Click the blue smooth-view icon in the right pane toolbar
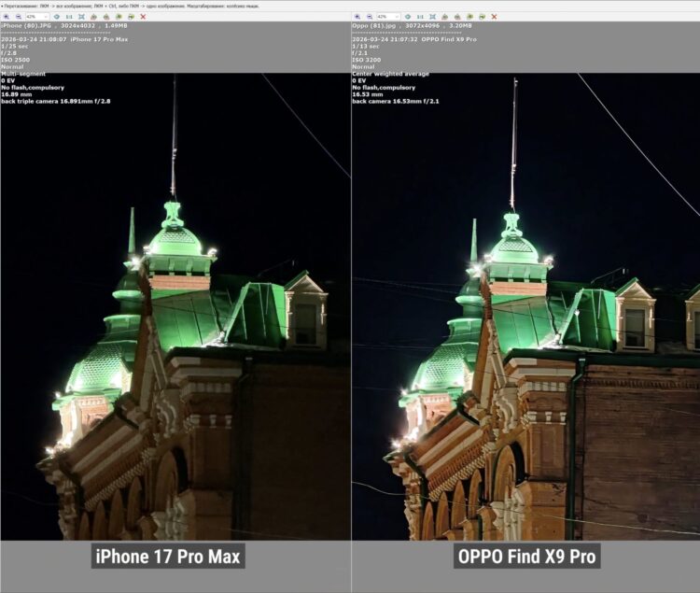The width and height of the screenshot is (700, 593). tap(408, 17)
